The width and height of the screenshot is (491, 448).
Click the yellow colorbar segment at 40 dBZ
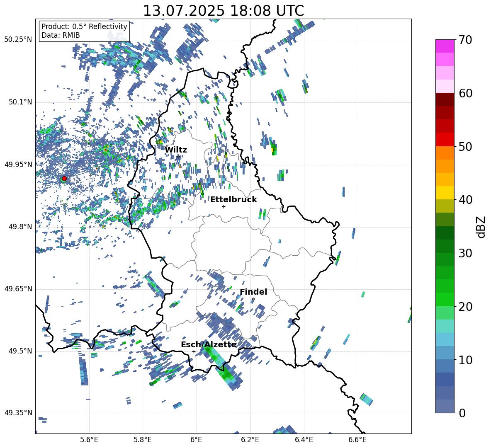coord(445,193)
